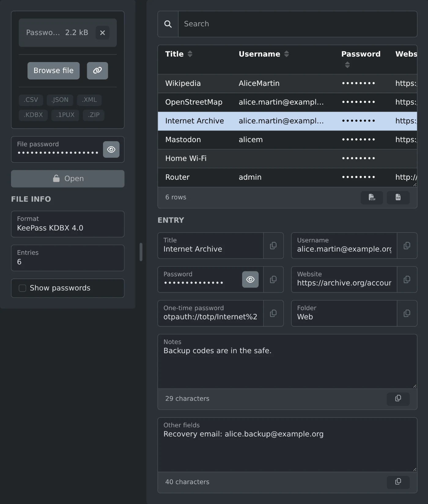Sort the table by Title
This screenshot has width=428, height=504.
point(190,54)
